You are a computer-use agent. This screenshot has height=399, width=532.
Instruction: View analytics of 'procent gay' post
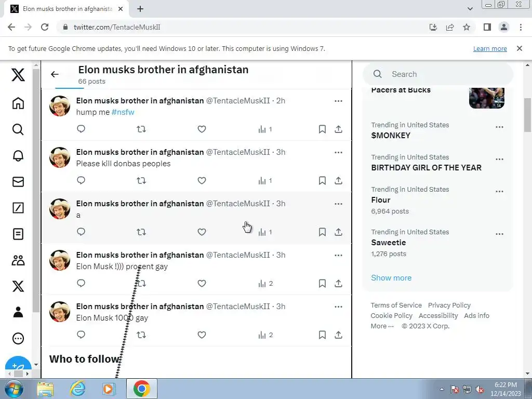[x=265, y=283]
